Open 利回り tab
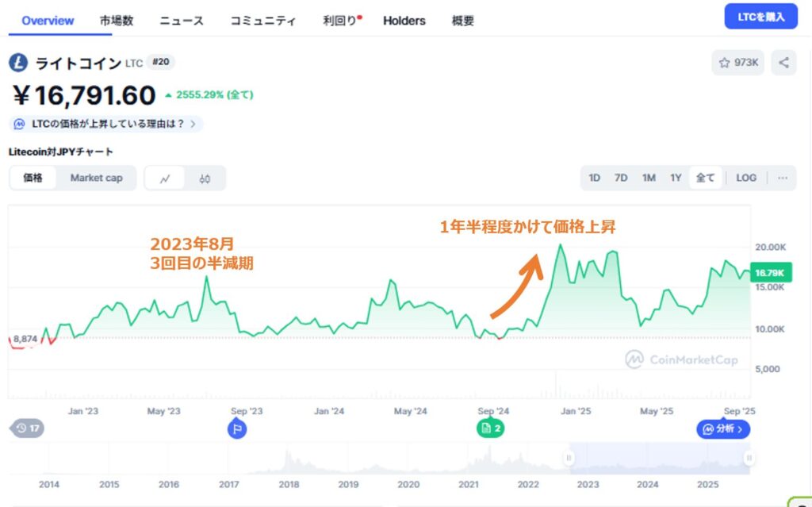The width and height of the screenshot is (812, 507). 340,21
